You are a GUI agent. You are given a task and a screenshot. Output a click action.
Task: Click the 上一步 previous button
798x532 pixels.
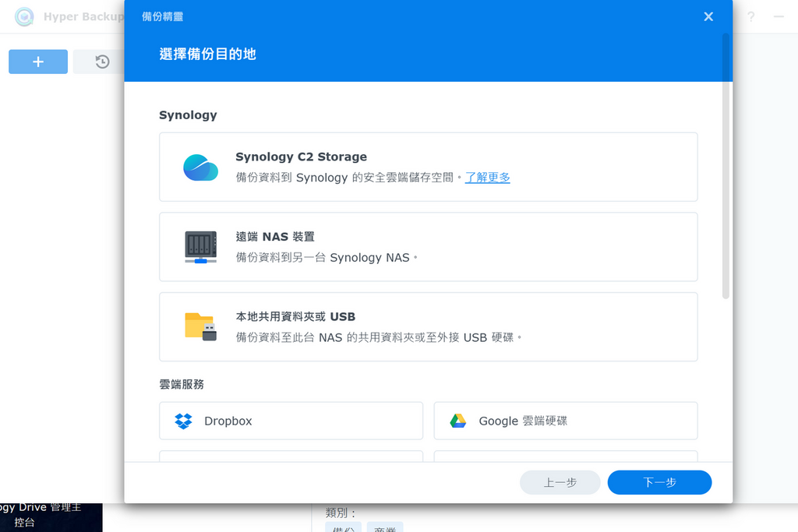(x=560, y=482)
